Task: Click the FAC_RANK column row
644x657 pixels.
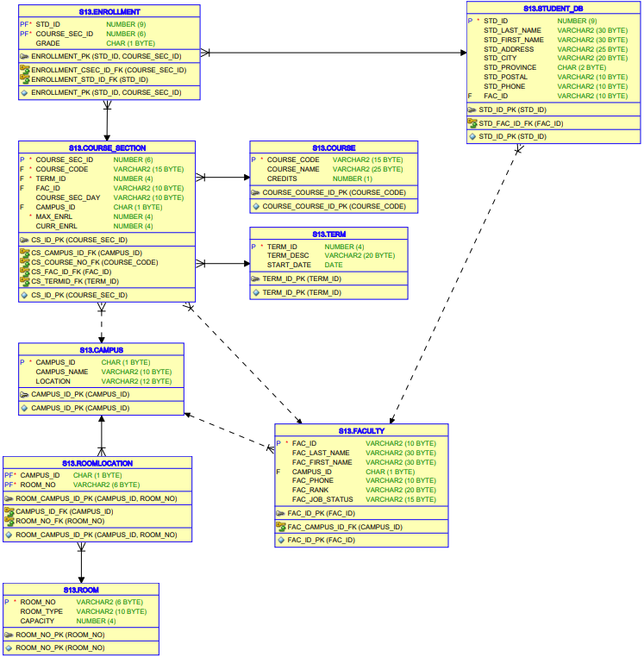Action: (x=361, y=491)
